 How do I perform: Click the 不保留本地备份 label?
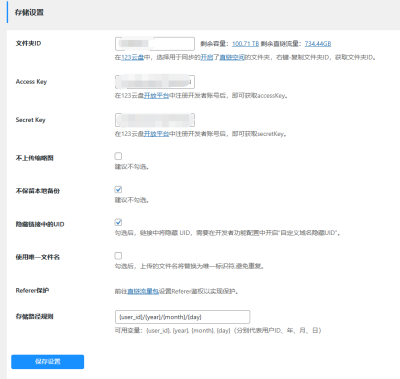38,191
